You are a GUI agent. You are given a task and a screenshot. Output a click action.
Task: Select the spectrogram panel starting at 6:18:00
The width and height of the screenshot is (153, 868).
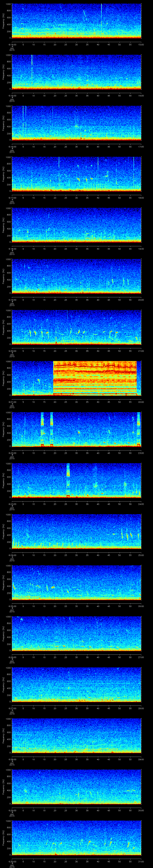(x=77, y=225)
